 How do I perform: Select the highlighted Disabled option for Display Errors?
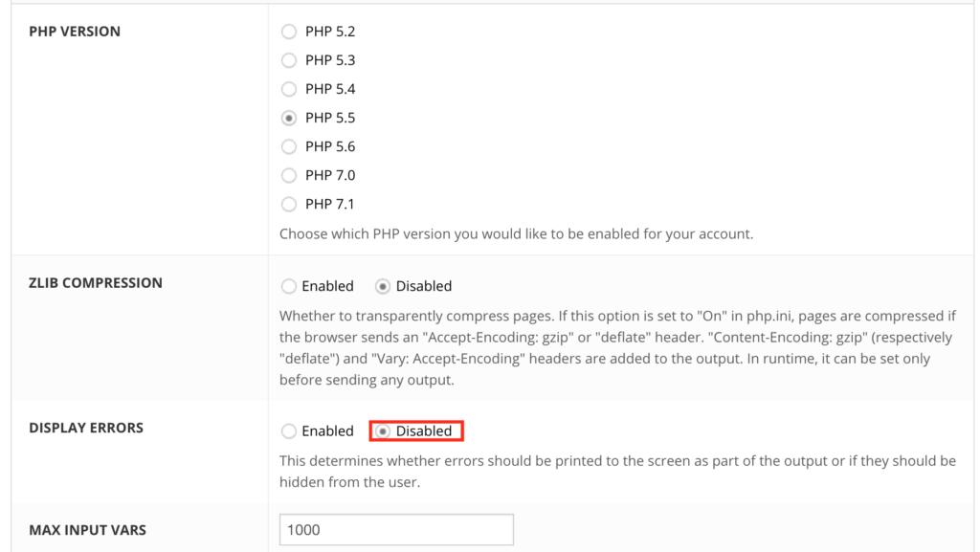coord(384,431)
